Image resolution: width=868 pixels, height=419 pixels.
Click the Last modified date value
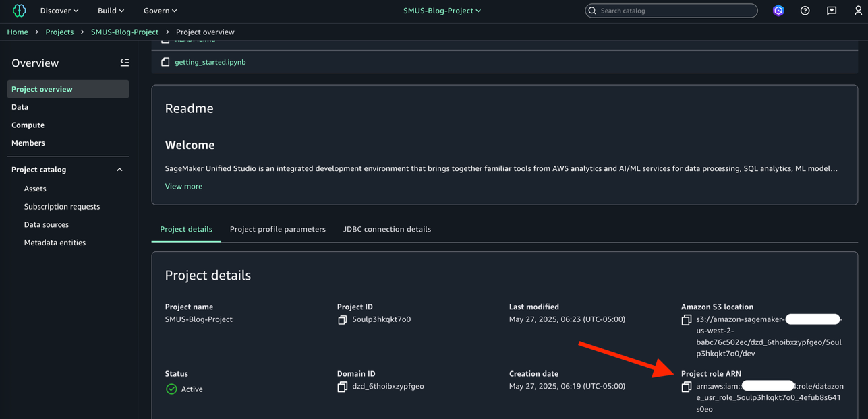click(x=567, y=319)
